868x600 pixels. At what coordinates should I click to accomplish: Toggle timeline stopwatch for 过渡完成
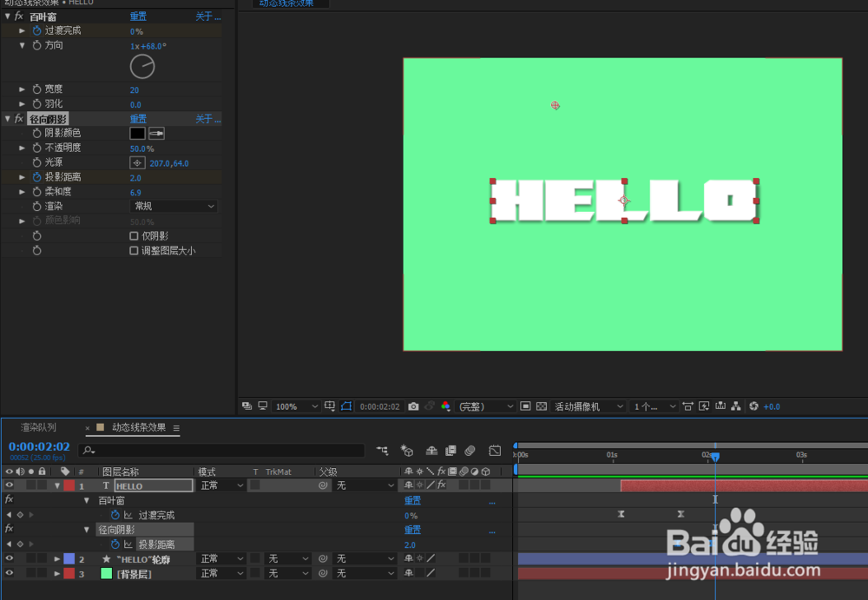point(115,515)
